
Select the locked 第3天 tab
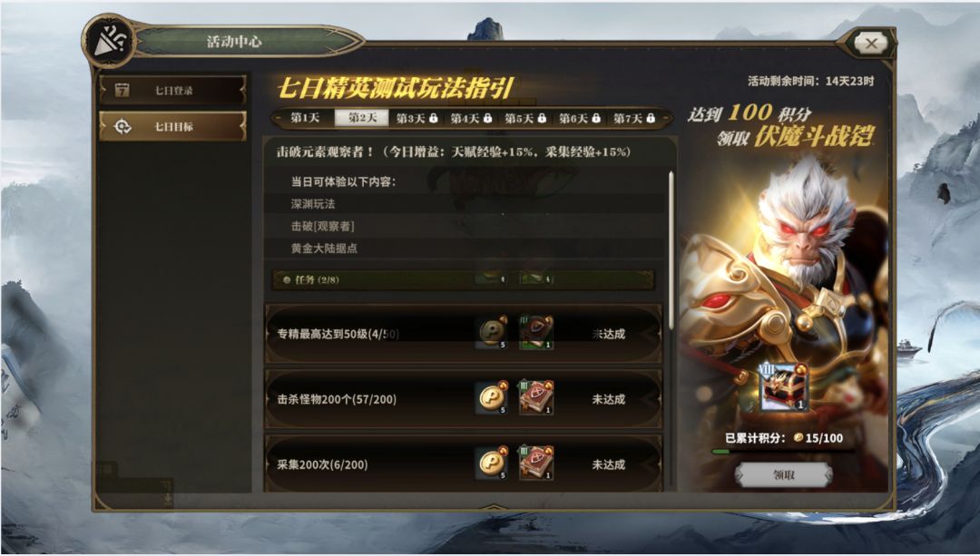(416, 117)
